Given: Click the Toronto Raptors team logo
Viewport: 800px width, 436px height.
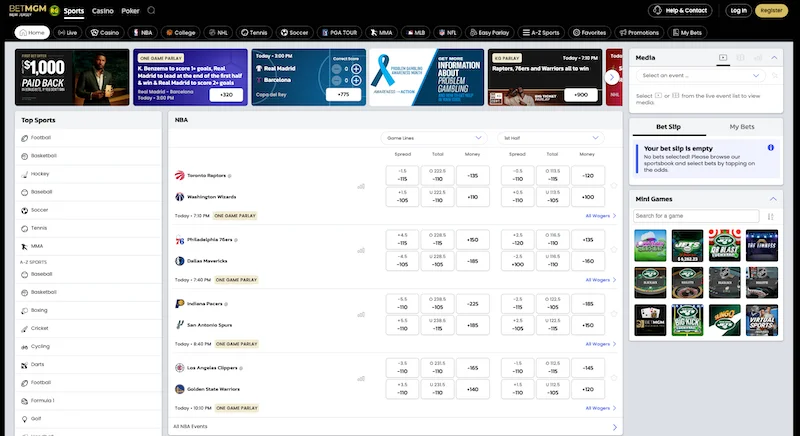Looking at the screenshot, I should pyautogui.click(x=180, y=174).
